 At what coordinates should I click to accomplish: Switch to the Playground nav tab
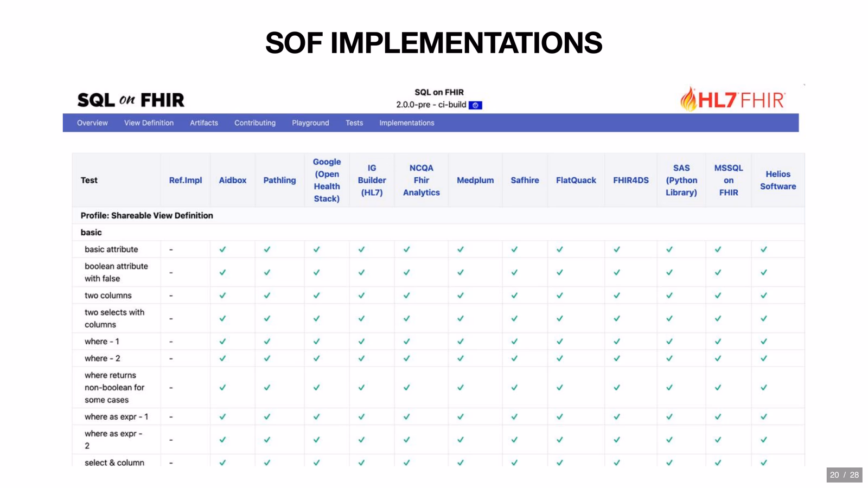coord(310,123)
